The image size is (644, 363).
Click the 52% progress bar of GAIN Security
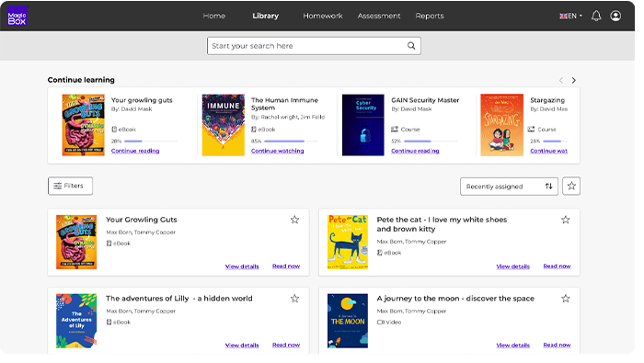coord(431,142)
